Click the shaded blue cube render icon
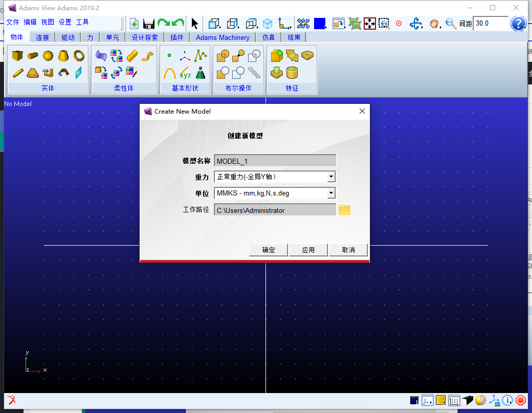Viewport: 532px width, 413px height. (268, 24)
